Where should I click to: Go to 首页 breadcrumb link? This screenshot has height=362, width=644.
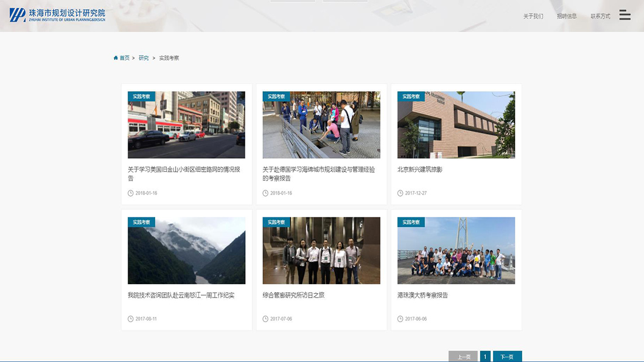pos(125,58)
